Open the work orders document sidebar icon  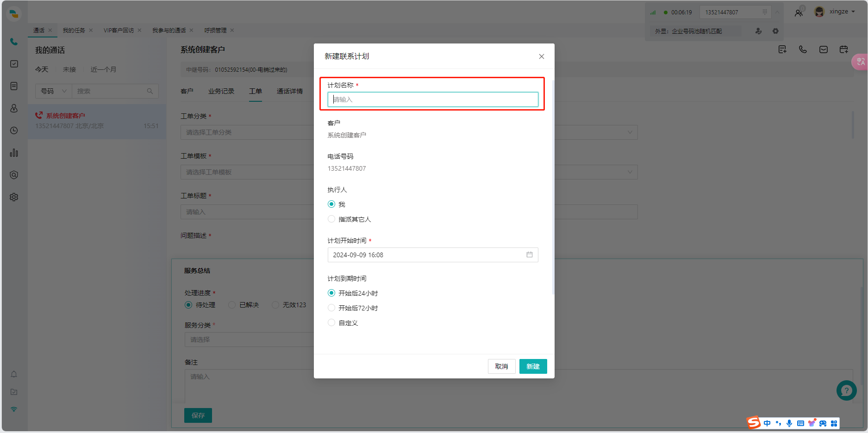[x=14, y=86]
